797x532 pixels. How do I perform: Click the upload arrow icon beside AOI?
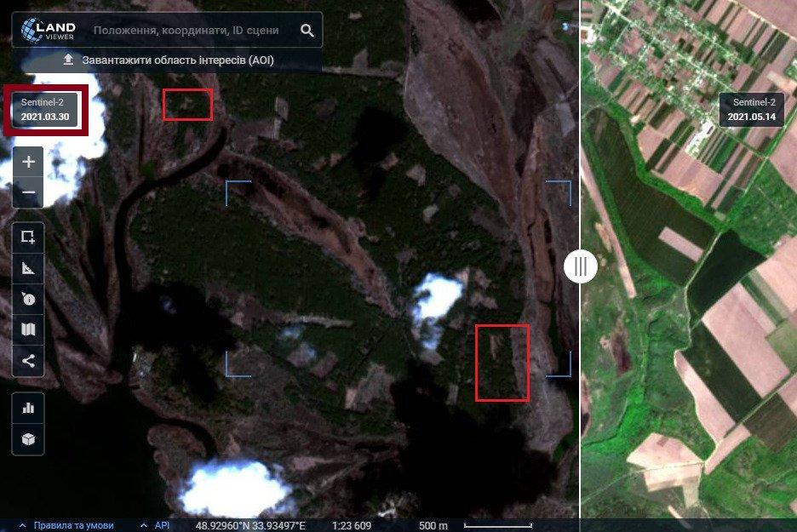[68, 60]
